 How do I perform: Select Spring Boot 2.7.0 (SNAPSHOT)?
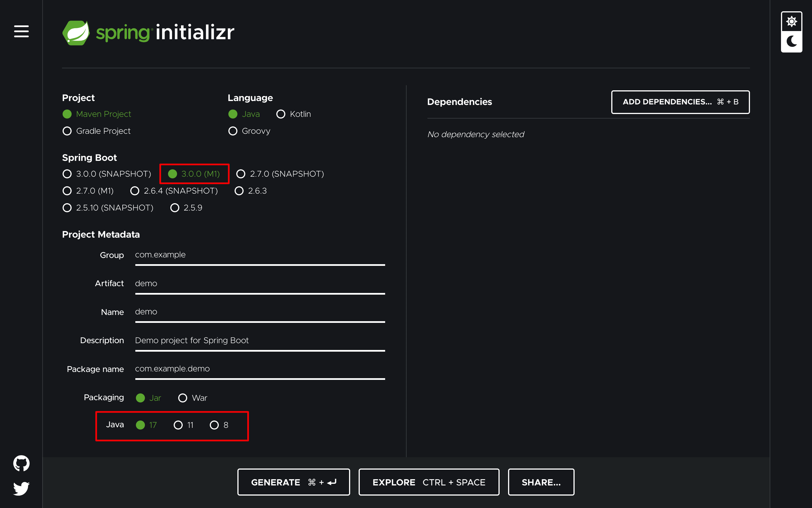pos(280,174)
